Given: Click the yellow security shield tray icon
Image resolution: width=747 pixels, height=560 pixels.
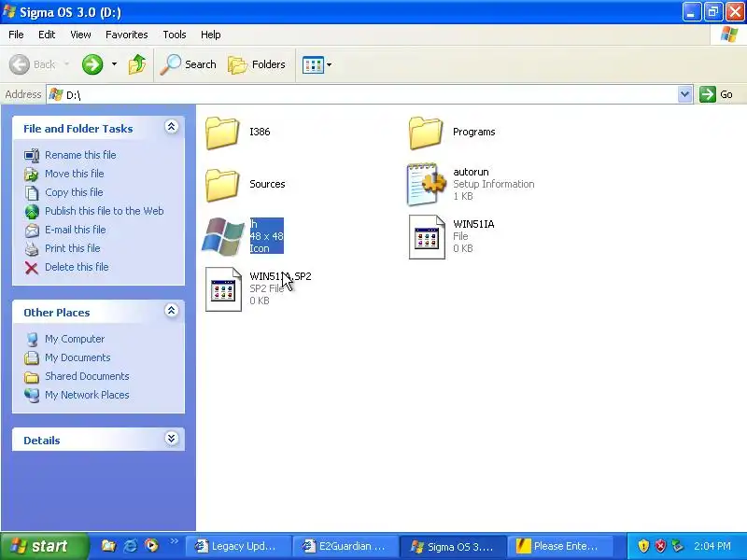Looking at the screenshot, I should click(x=643, y=546).
